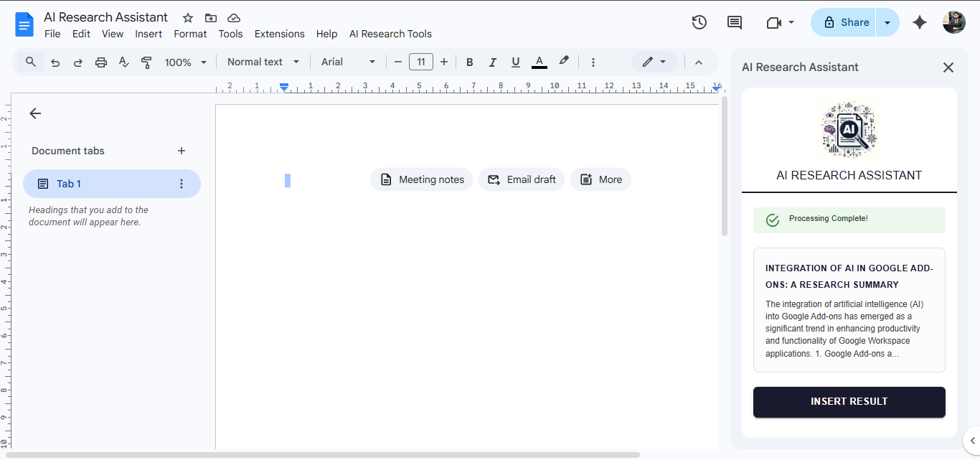This screenshot has height=460, width=980.
Task: Select the Paint format tool
Action: point(146,62)
